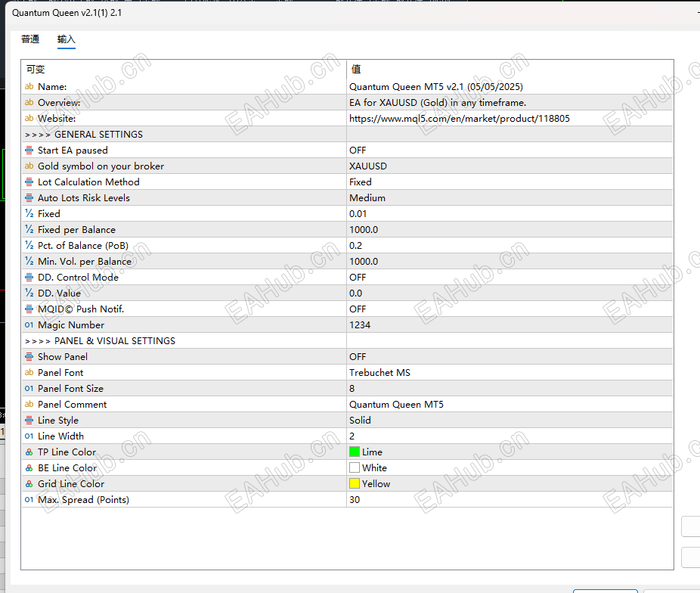Image resolution: width=700 pixels, height=593 pixels.
Task: Open the DD. Control Mode OFF value
Action: click(x=510, y=278)
